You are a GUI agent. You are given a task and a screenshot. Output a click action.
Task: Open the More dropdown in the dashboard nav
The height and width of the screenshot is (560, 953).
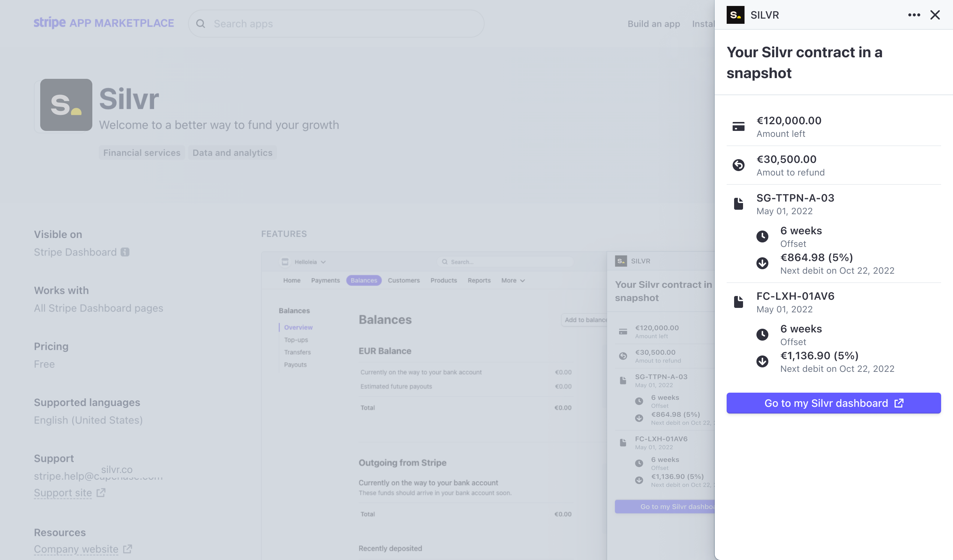[513, 280]
